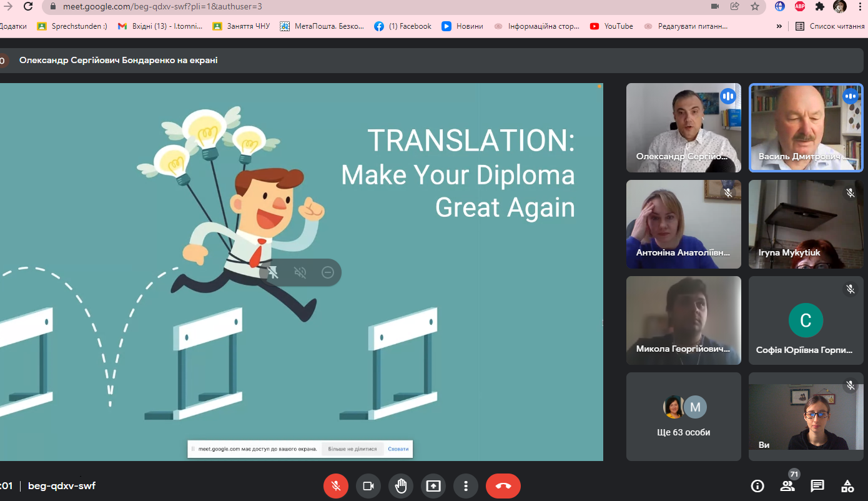The width and height of the screenshot is (868, 501).
Task: Open the Gmail 'Вхідні (13)' bookmark
Action: pyautogui.click(x=160, y=26)
